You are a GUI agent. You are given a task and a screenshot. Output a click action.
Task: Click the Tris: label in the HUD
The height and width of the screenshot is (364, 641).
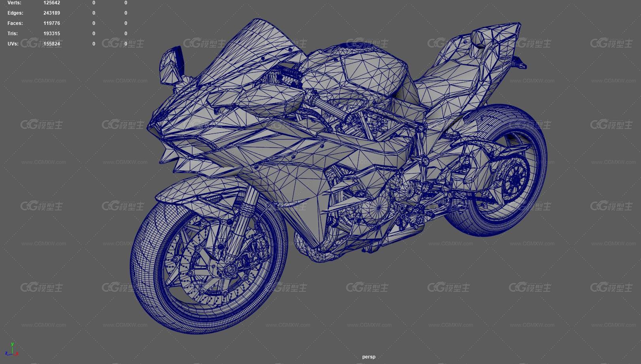point(13,34)
